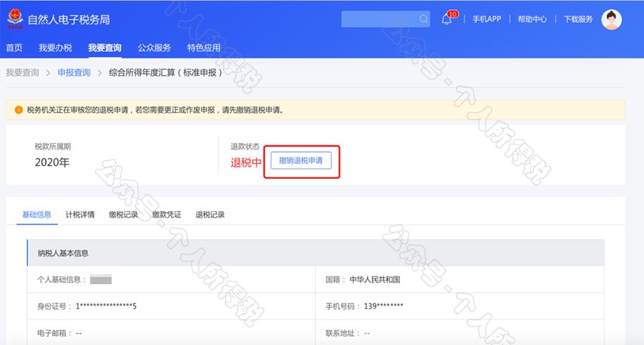Click the 退款状态 label
The height and width of the screenshot is (345, 644).
pyautogui.click(x=245, y=147)
